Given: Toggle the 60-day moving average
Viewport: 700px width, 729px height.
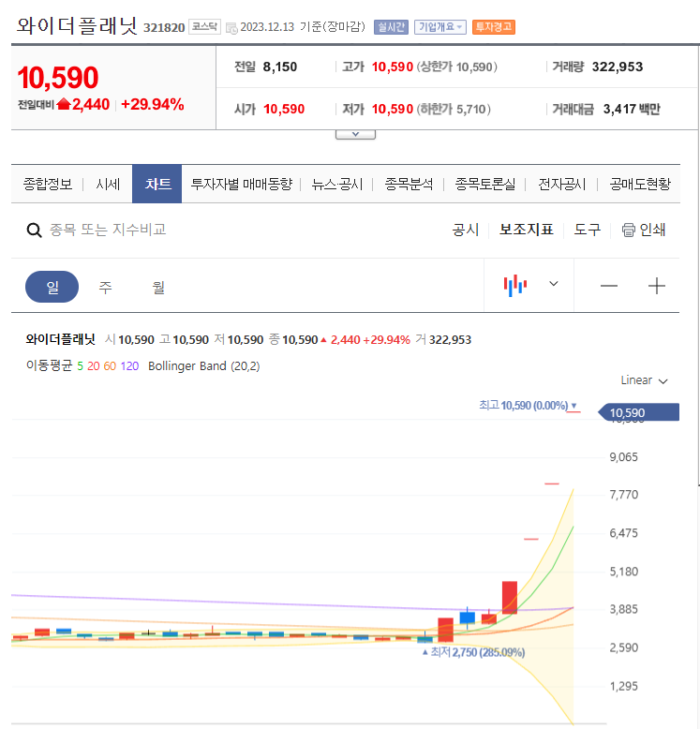Looking at the screenshot, I should [x=110, y=366].
